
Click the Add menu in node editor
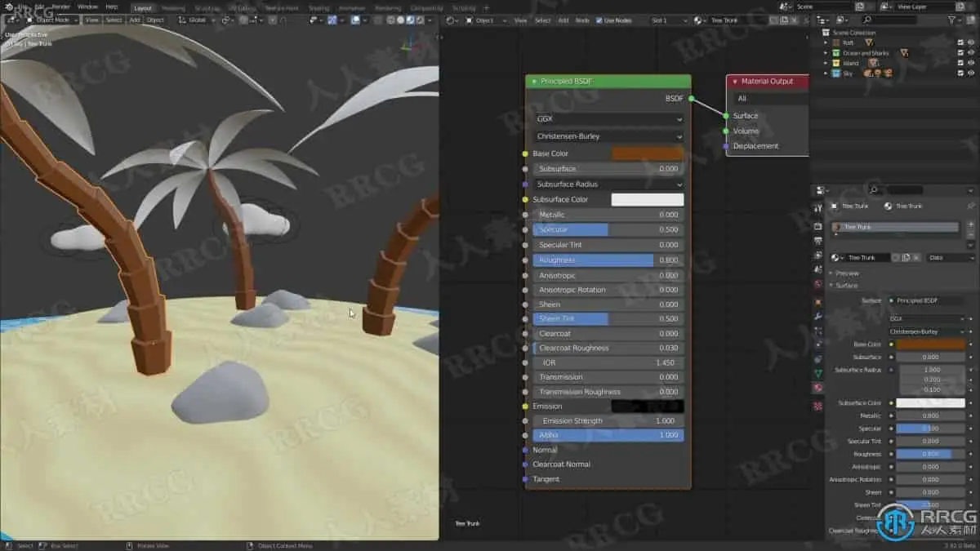[x=563, y=20]
